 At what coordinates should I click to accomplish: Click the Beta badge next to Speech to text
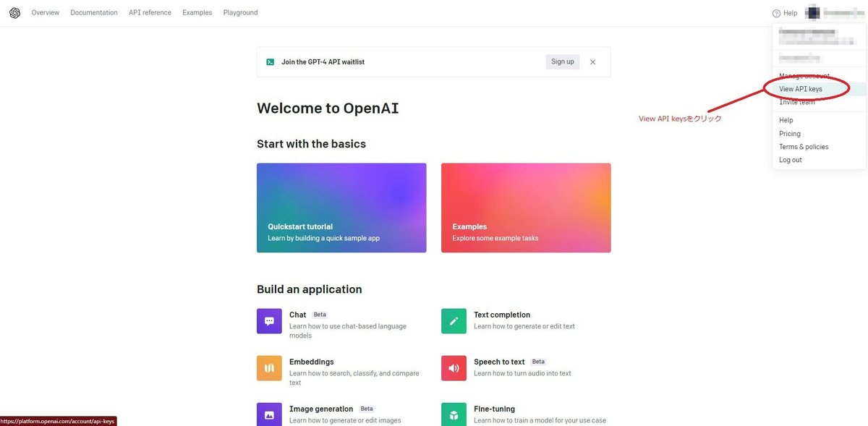tap(538, 362)
